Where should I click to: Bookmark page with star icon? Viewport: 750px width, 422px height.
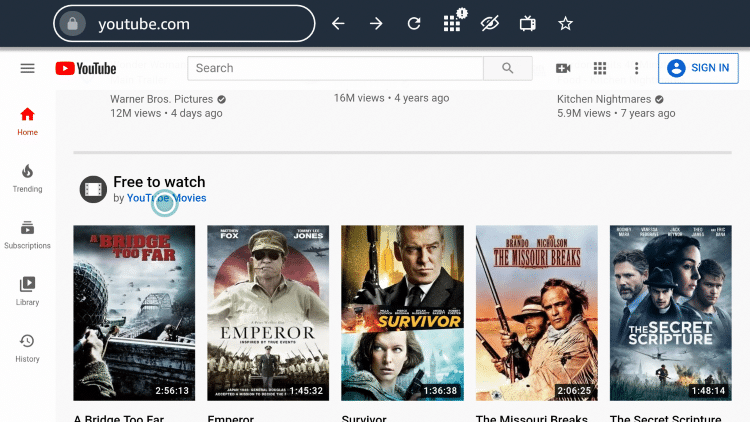point(565,23)
